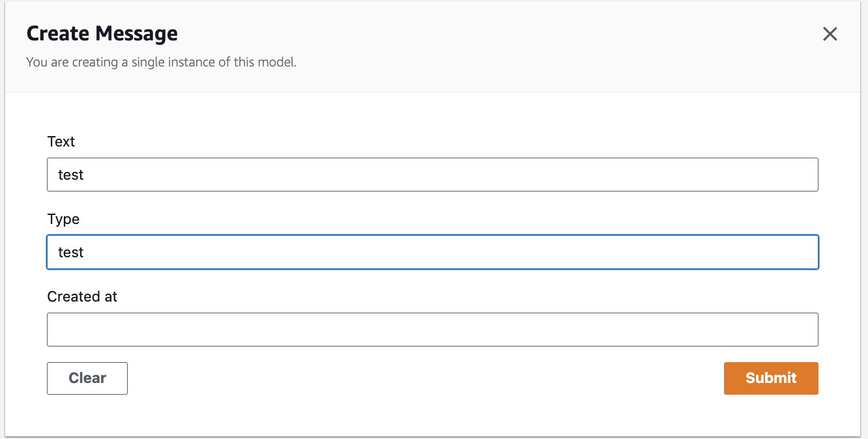The width and height of the screenshot is (868, 439).
Task: Click the right end of the Type field
Action: pyautogui.click(x=805, y=252)
